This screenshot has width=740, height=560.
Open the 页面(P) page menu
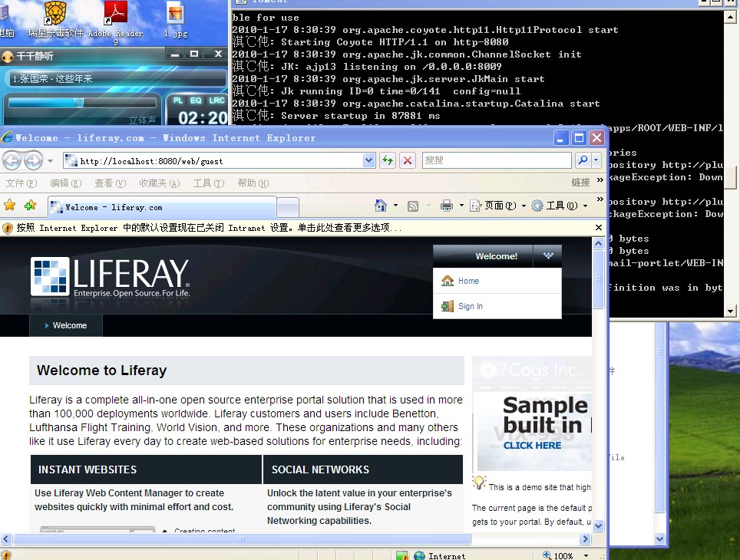498,206
